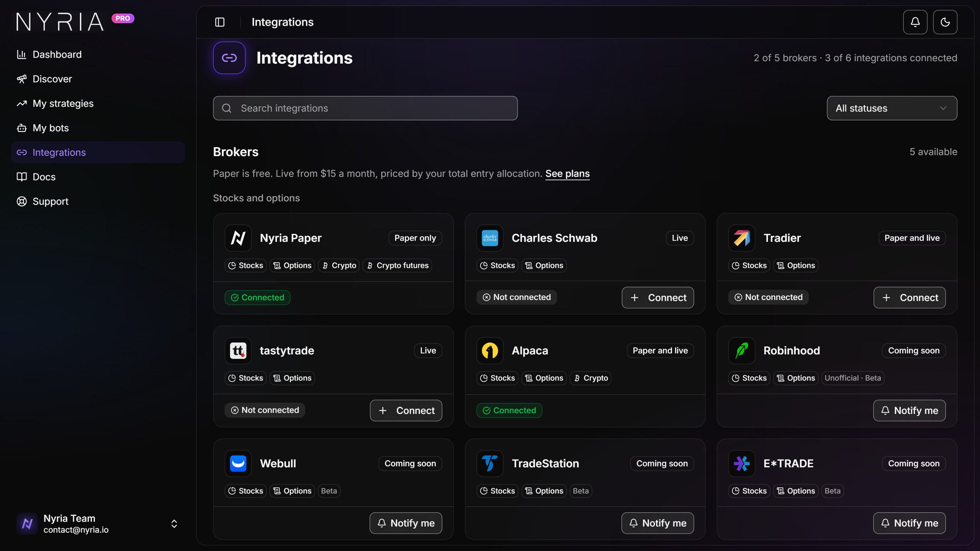Click the Nyria Paper broker logo

tap(238, 238)
